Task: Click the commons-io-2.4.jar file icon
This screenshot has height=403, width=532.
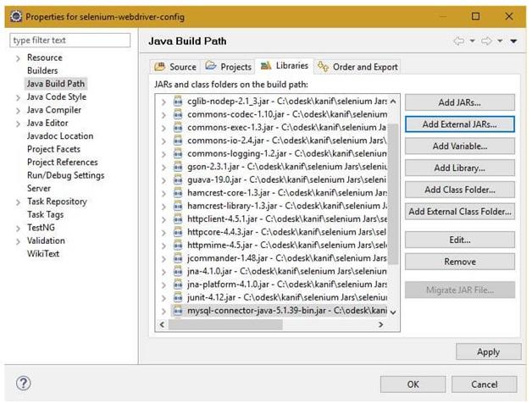Action: (x=178, y=141)
